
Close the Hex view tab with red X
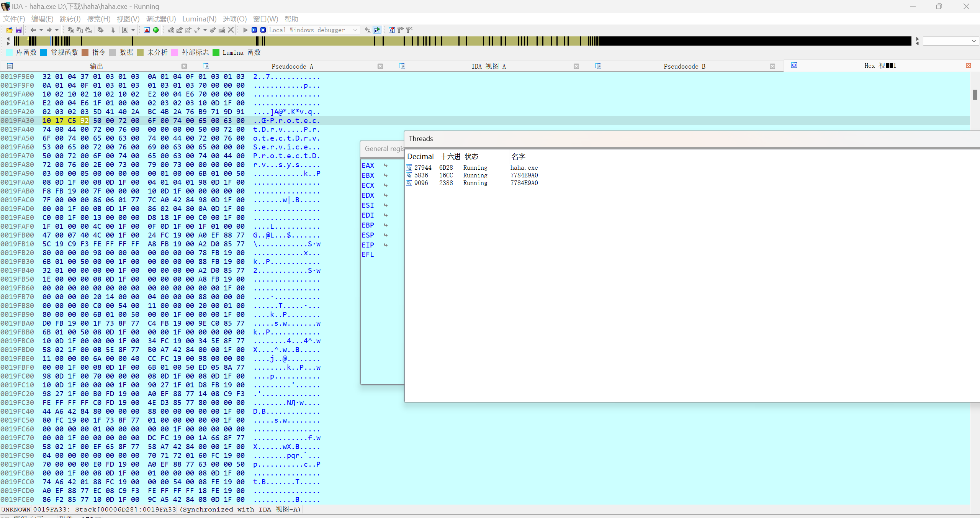click(x=969, y=66)
